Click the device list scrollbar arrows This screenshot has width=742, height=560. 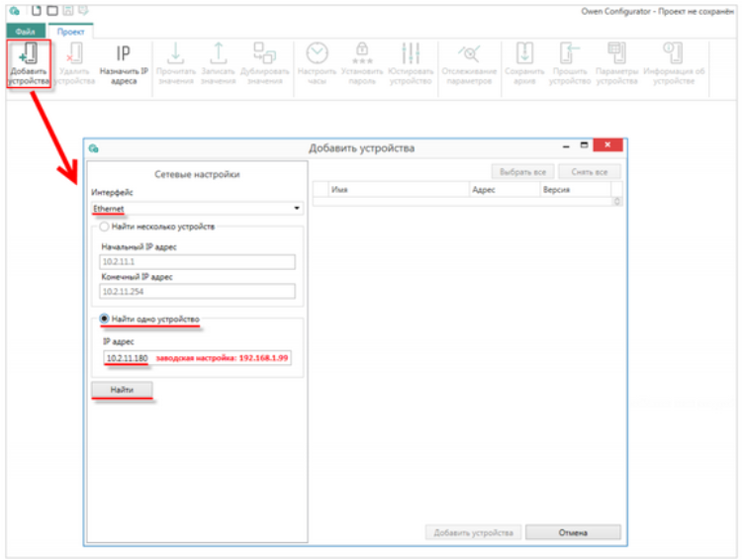[617, 201]
